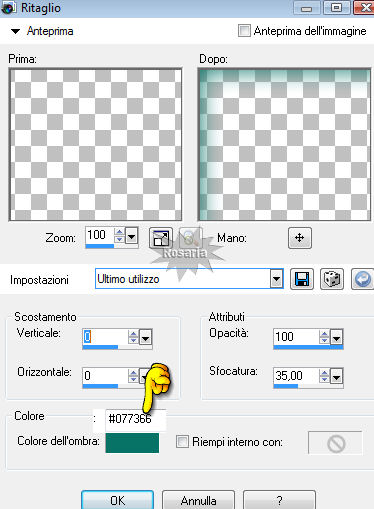374x509 pixels.
Task: Click into the Verticale offset field
Action: coord(105,337)
